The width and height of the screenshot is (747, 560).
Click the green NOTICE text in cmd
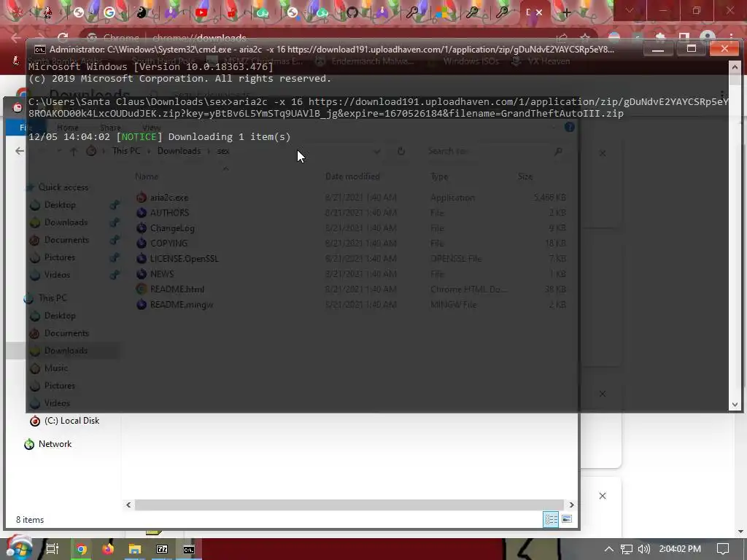[x=139, y=136]
